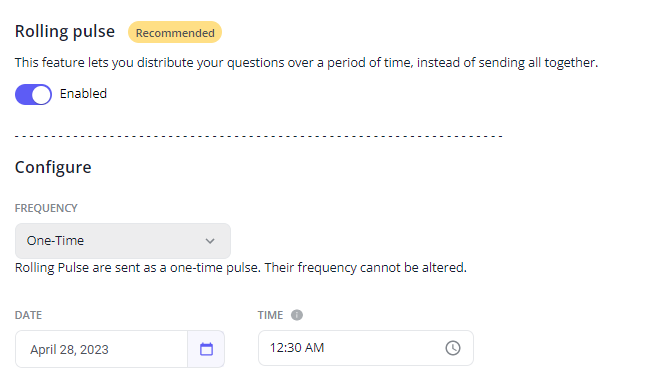Click the TIME field label
Screen dimensions: 669x381
[x=270, y=315]
